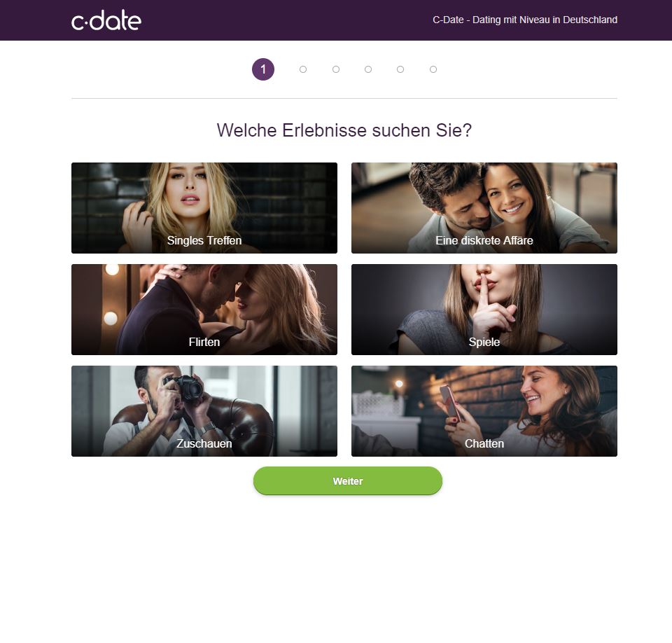This screenshot has width=672, height=643.
Task: Pick the Flirten option tile
Action: click(x=204, y=310)
